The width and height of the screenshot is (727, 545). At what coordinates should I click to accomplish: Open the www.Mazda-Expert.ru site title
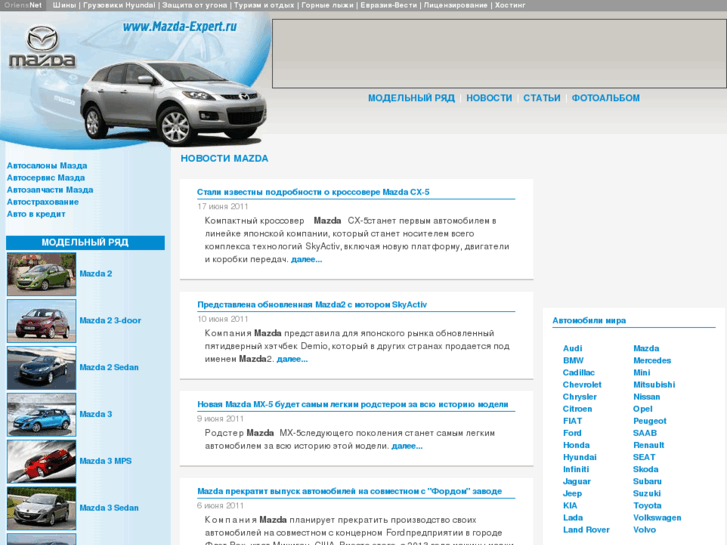tap(179, 26)
